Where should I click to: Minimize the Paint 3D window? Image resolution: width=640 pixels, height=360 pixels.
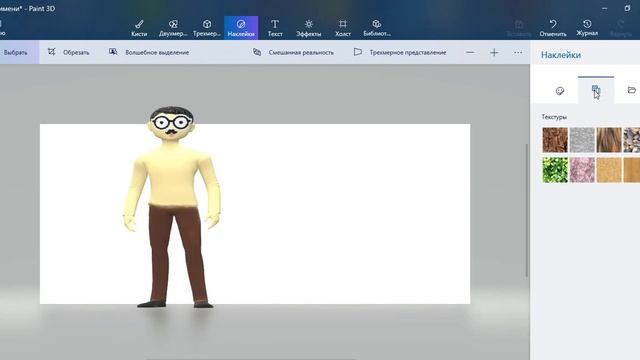pyautogui.click(x=604, y=8)
